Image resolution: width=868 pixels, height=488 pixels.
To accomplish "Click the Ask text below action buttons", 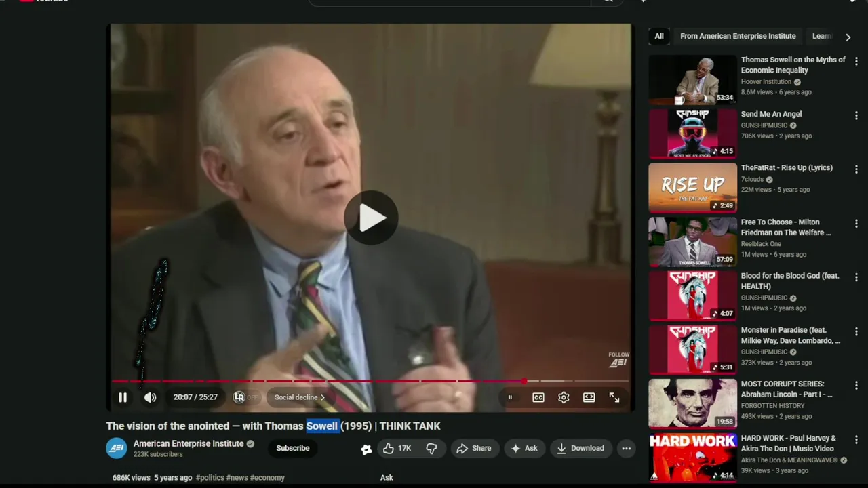I will pyautogui.click(x=387, y=478).
